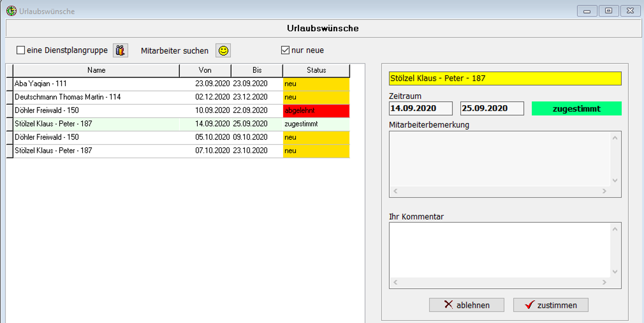Click the yellow employee name field
The width and height of the screenshot is (644, 323).
(505, 78)
